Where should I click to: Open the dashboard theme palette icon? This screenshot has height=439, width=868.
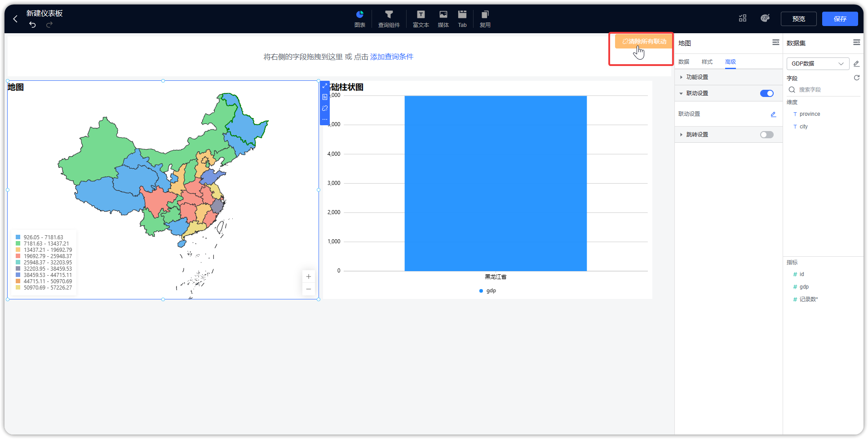765,18
